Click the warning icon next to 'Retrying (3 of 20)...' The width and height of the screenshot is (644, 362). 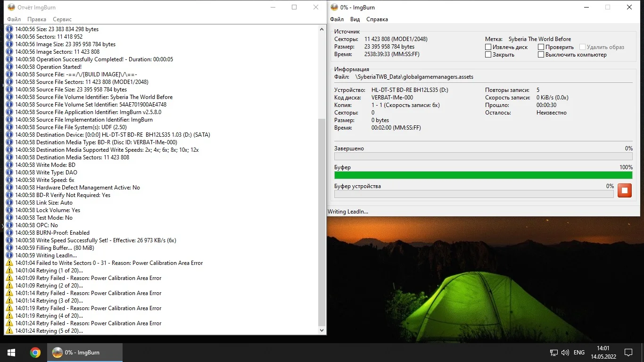[9, 301]
